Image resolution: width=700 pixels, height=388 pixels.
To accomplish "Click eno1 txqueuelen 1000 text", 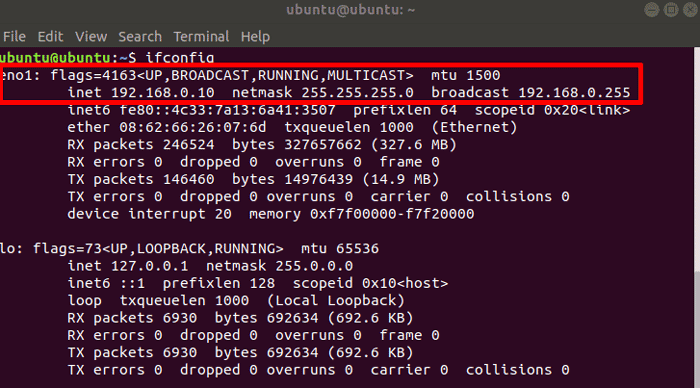I will point(349,127).
